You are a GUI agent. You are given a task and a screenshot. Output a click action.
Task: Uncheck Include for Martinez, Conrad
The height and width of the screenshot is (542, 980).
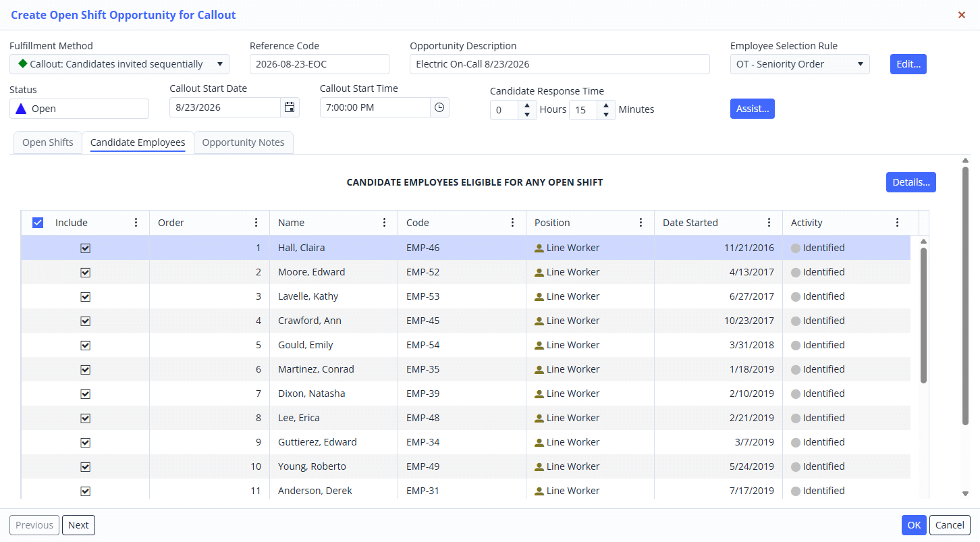[85, 369]
